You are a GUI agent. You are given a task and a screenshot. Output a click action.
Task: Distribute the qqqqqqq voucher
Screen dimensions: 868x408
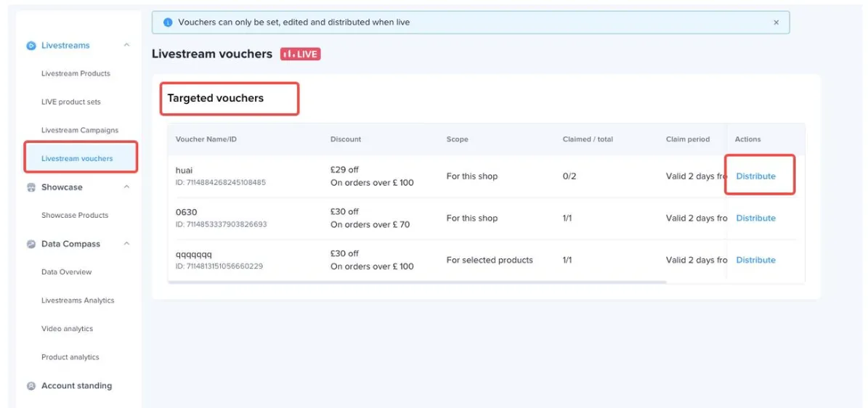pos(755,260)
